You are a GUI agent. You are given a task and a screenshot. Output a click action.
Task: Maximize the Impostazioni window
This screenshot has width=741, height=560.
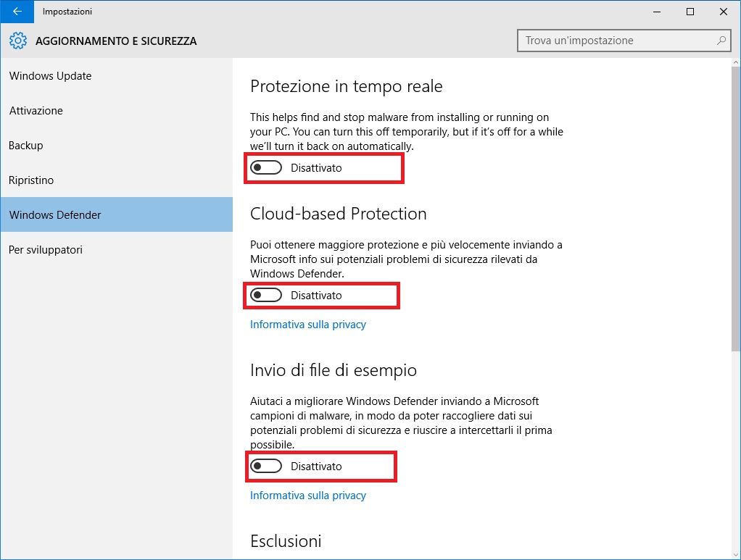click(x=690, y=12)
